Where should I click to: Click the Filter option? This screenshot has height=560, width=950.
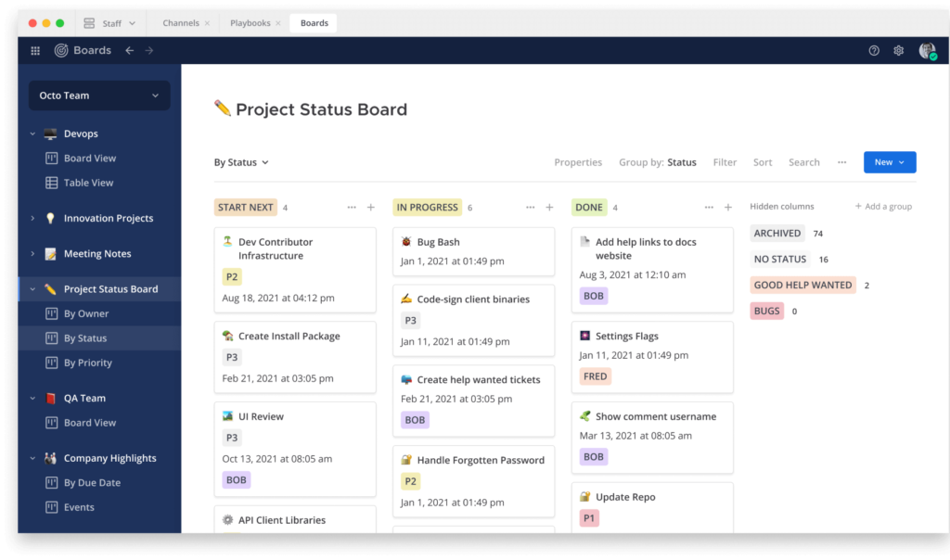pos(725,162)
